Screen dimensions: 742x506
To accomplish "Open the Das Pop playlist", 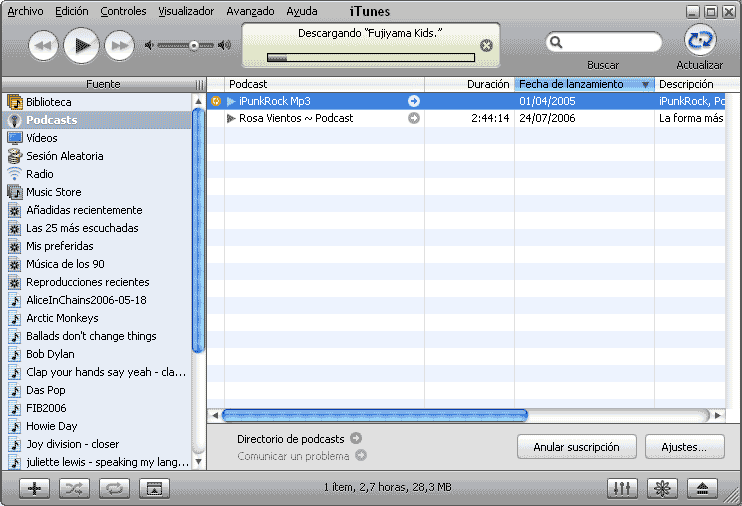I will tap(97, 390).
